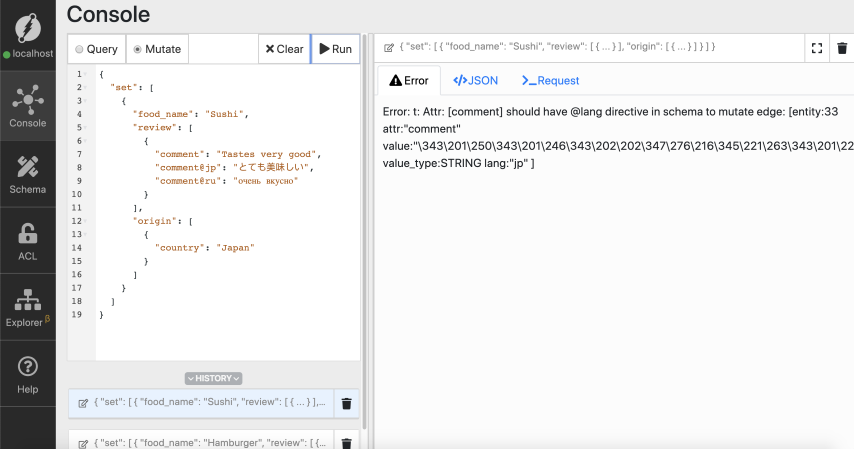Open the Explorer sidebar section
Screen dimensions: 854x449
tap(28, 307)
